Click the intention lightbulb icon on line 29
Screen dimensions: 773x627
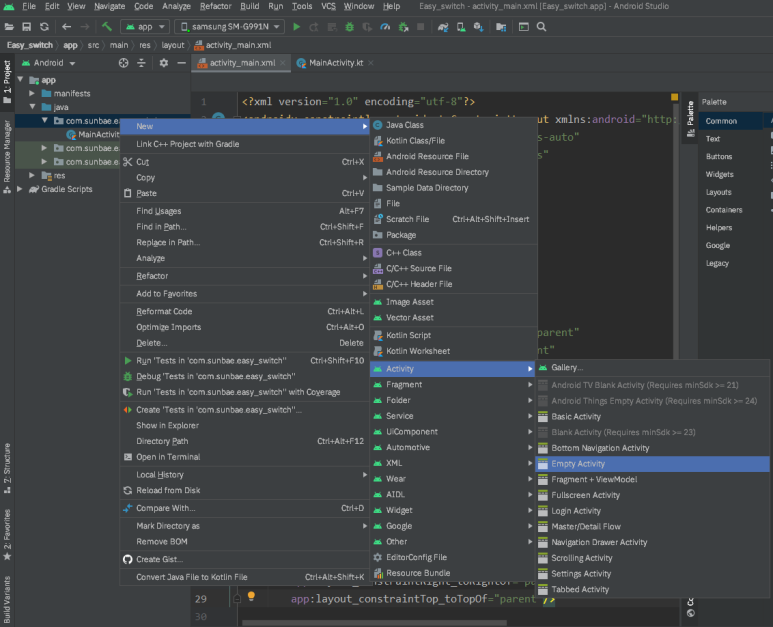[251, 596]
